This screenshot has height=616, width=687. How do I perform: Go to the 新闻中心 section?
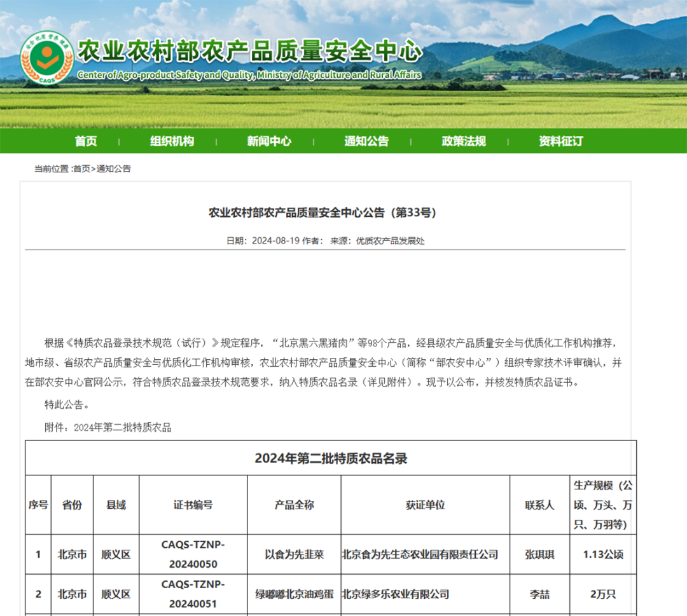click(269, 141)
